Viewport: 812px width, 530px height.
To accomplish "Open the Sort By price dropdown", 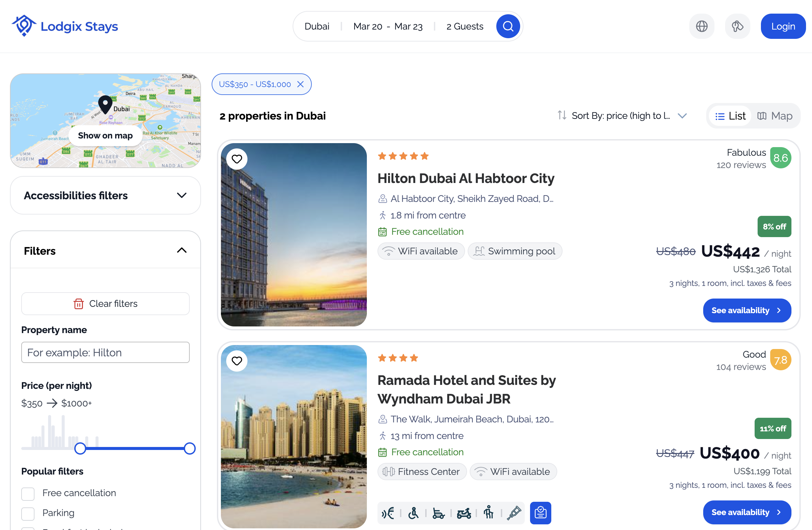I will point(622,116).
